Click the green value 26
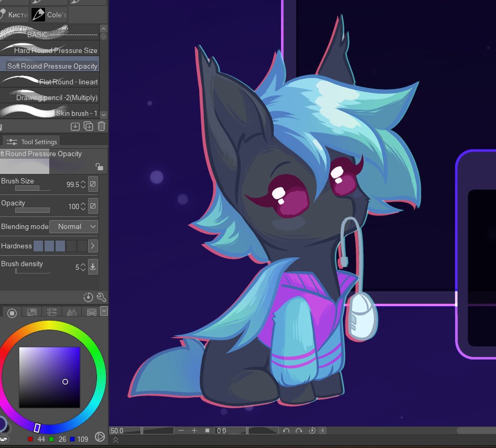This screenshot has width=496, height=448. [x=62, y=439]
